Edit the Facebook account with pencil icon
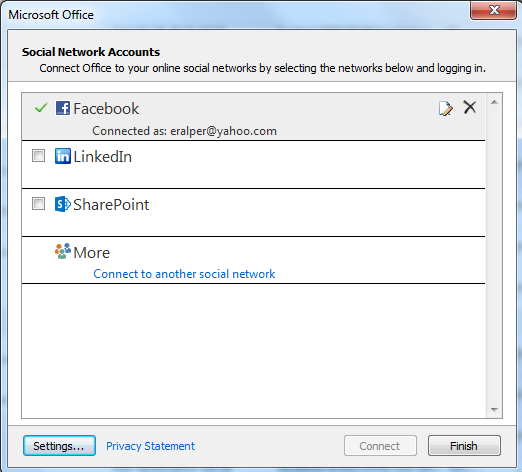The image size is (522, 472). [446, 108]
